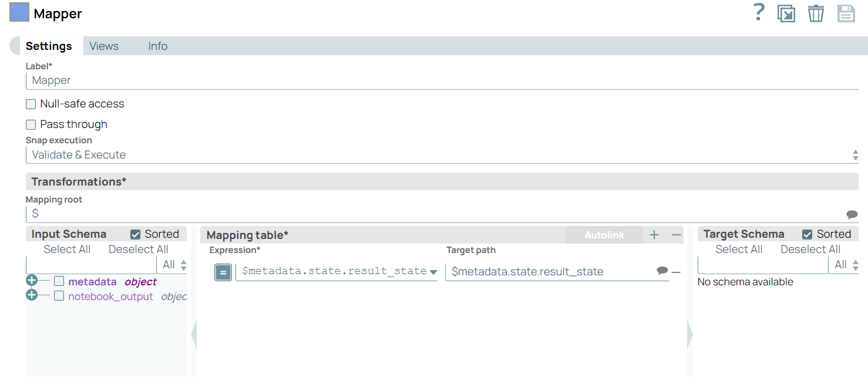
Task: Click the collapse snap dialog icon
Action: point(786,13)
